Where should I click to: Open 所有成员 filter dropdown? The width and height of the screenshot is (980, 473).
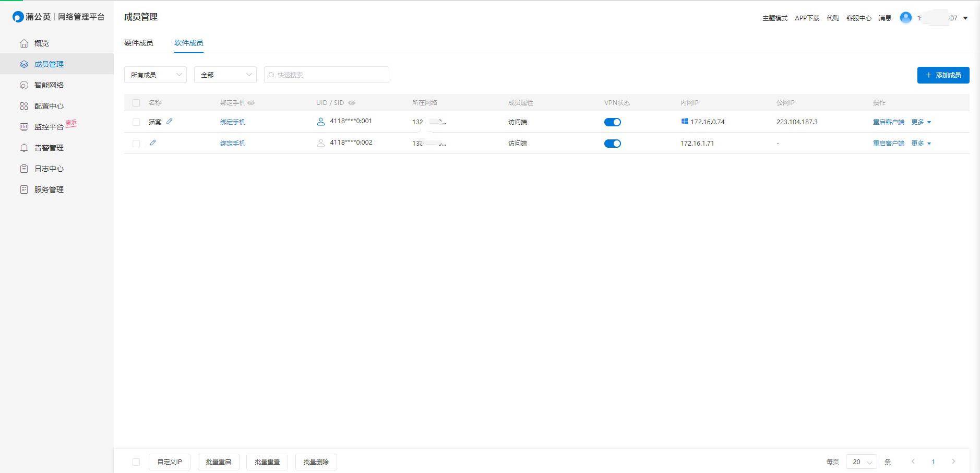tap(156, 75)
